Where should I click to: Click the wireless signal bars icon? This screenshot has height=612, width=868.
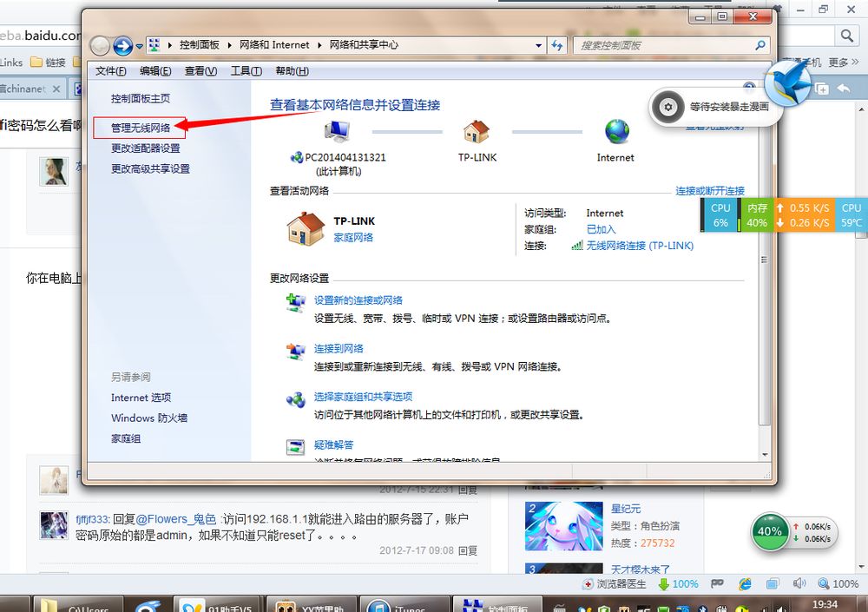click(x=577, y=246)
